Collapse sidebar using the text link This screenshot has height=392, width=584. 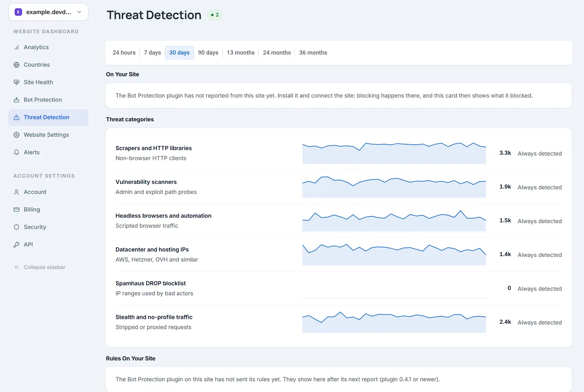(x=45, y=267)
